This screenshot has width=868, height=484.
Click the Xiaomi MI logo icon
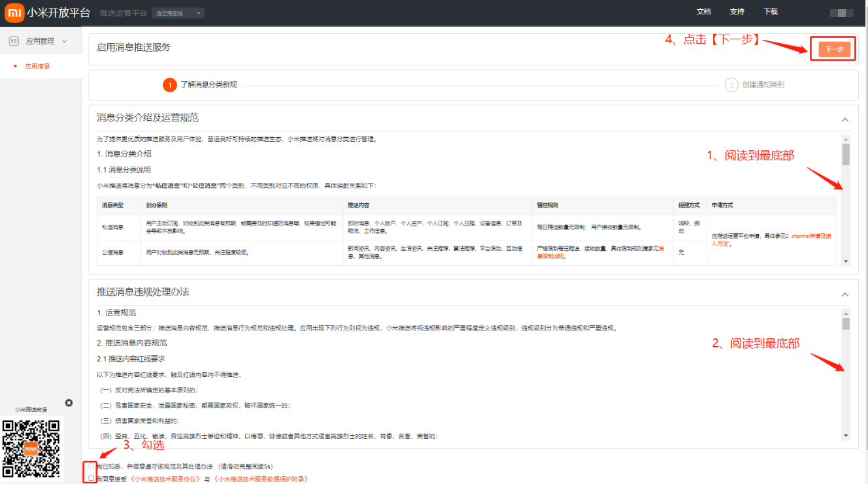tap(14, 12)
